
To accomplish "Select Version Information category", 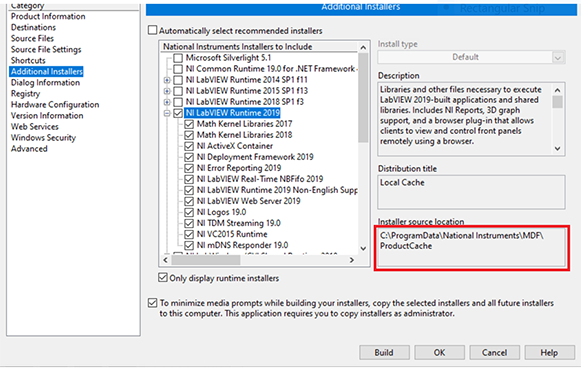I will [47, 116].
